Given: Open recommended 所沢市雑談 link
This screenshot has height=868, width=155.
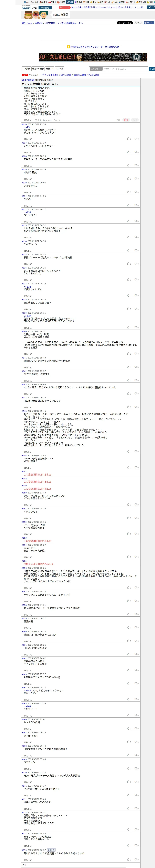Looking at the screenshot, I should pyautogui.click(x=93, y=75).
